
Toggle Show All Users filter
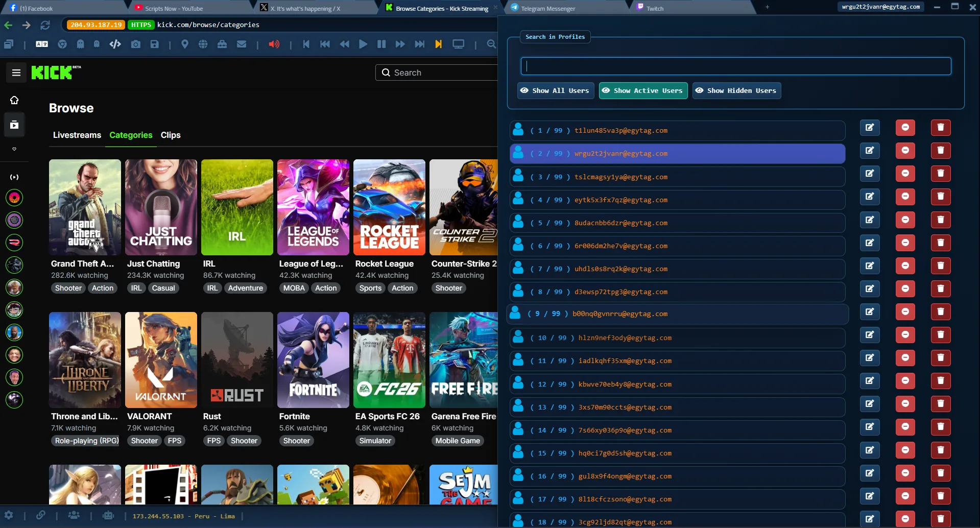pyautogui.click(x=556, y=90)
